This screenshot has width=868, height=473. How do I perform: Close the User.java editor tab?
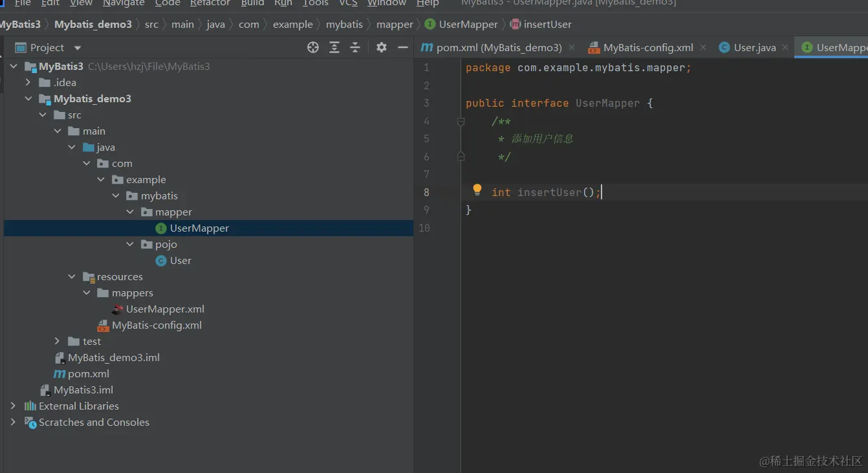(785, 47)
